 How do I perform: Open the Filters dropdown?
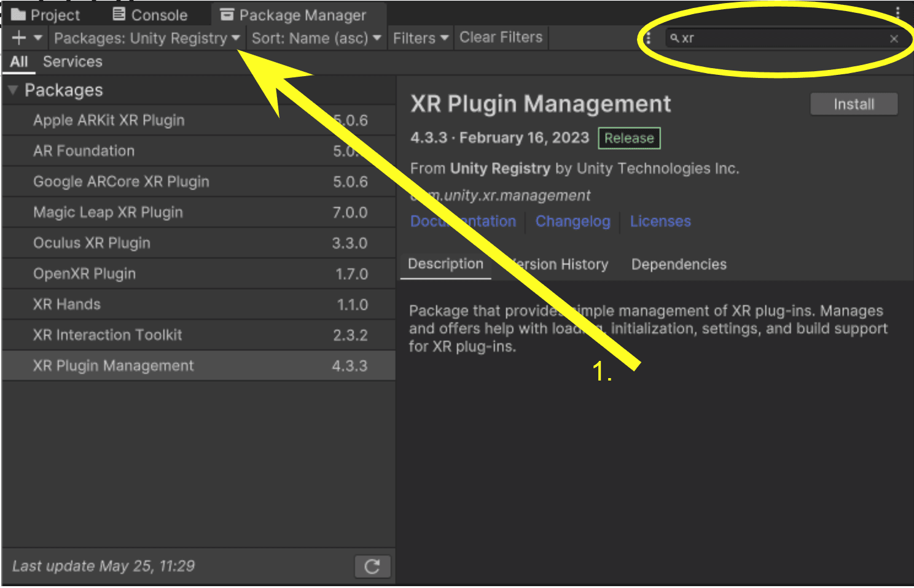[420, 37]
